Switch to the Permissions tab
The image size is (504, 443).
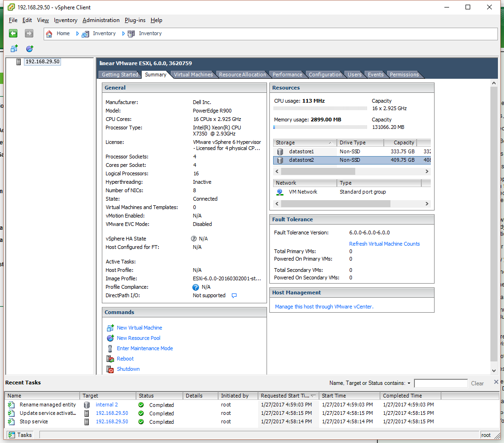pos(405,75)
